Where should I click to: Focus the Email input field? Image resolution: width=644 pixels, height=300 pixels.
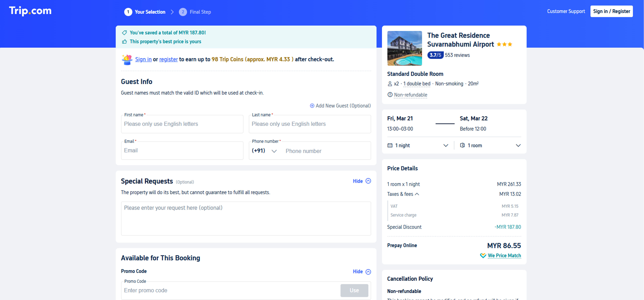[x=182, y=151]
